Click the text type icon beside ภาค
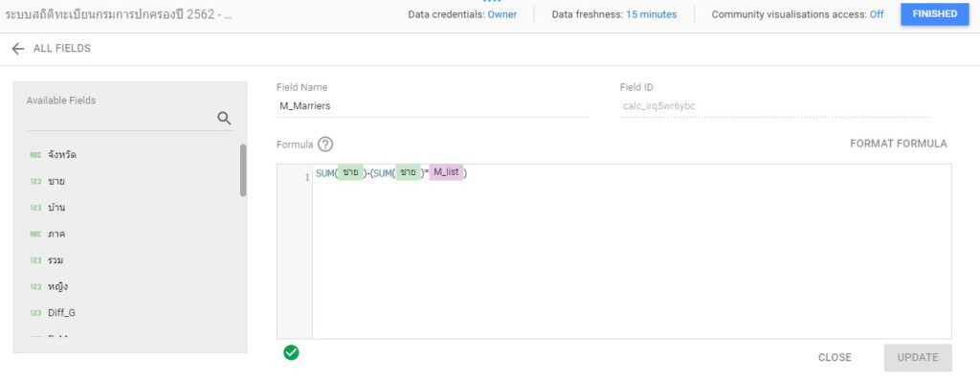The width and height of the screenshot is (980, 382). coord(35,234)
